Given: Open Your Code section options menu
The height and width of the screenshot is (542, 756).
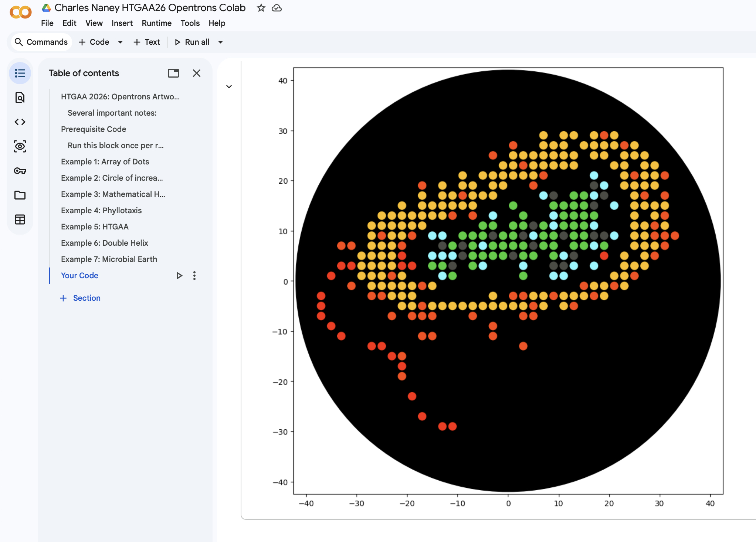Looking at the screenshot, I should pyautogui.click(x=194, y=276).
